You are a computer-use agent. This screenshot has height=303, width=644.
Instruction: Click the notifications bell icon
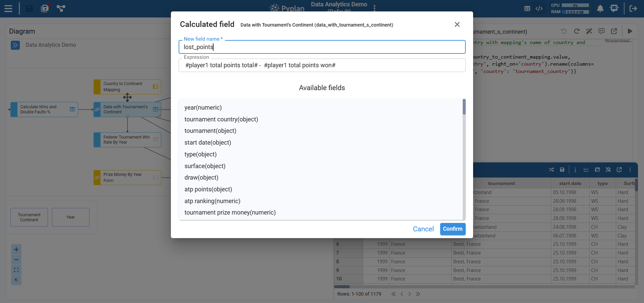600,8
